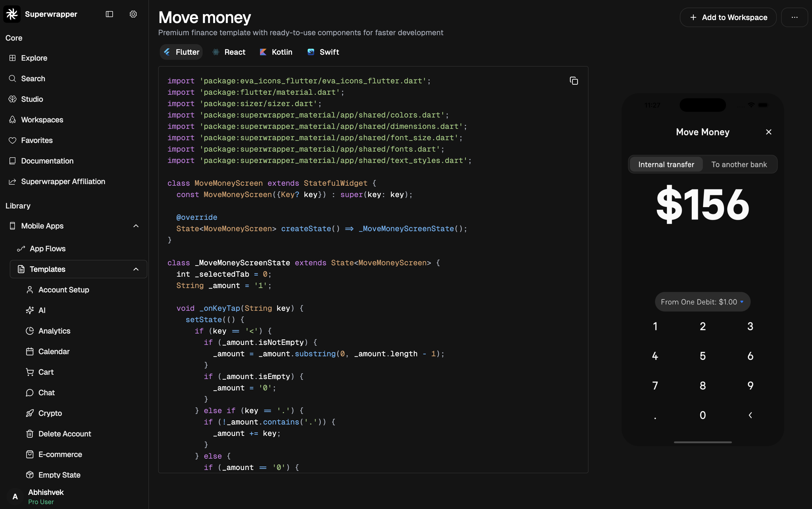
Task: Open the Crypto templates category
Action: (50, 413)
